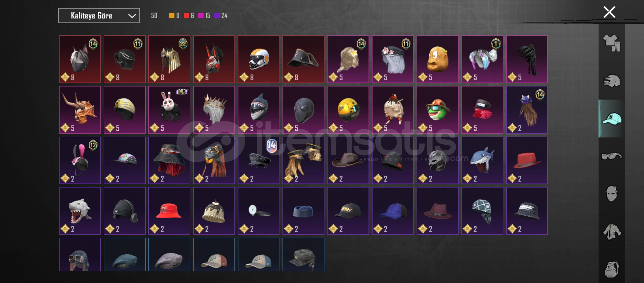Pick the yellow robot helmet item

[348, 110]
